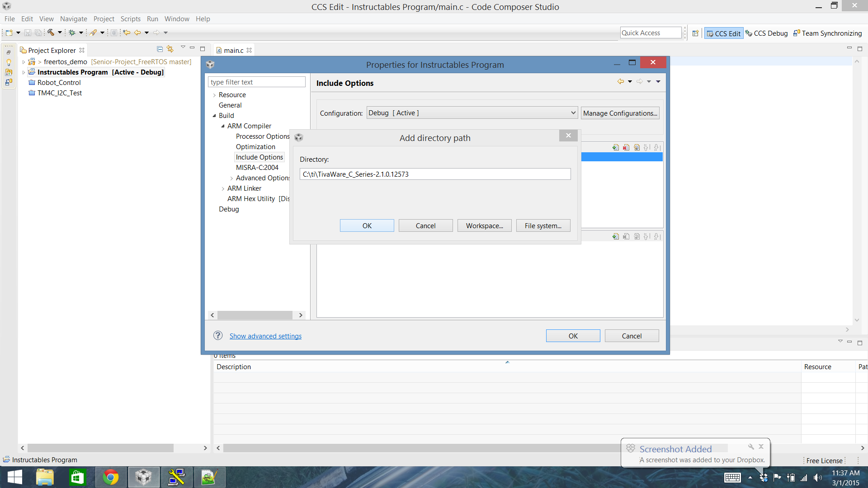Click OK in Add directory path dialog
Image resolution: width=868 pixels, height=488 pixels.
[367, 225]
